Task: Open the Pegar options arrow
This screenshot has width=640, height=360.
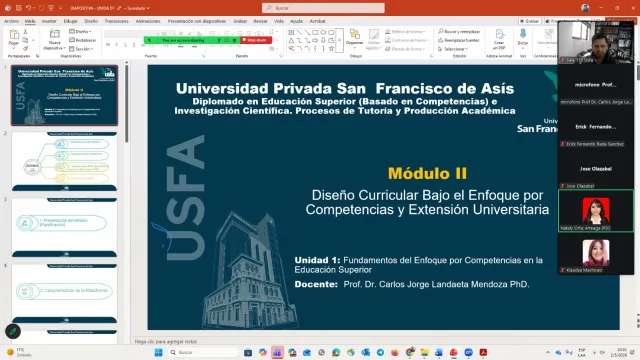Action: click(14, 48)
